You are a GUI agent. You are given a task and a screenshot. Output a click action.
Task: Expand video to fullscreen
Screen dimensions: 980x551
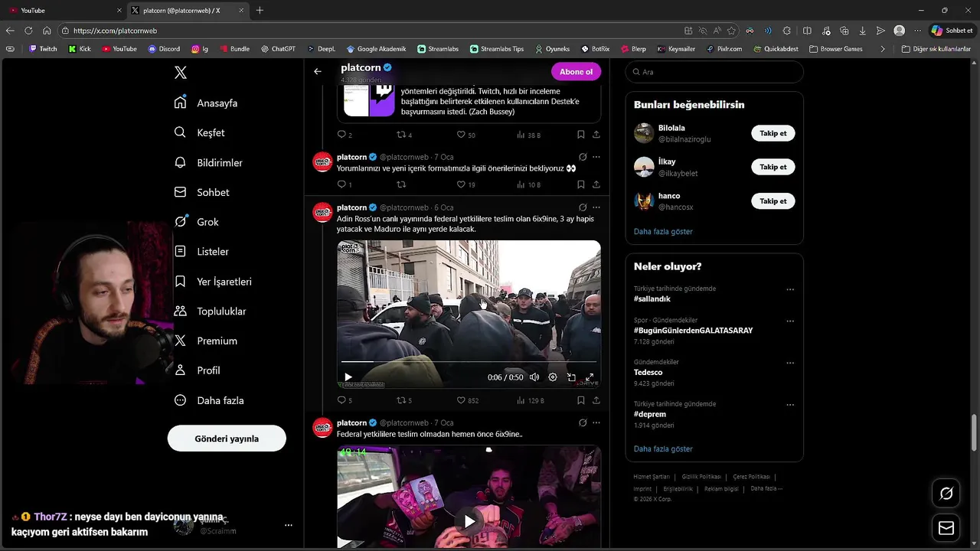tap(590, 377)
